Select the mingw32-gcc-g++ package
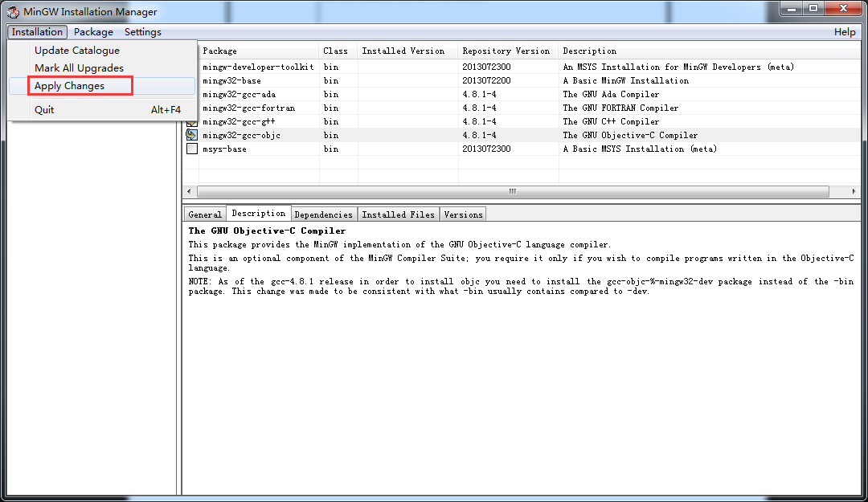 coord(239,122)
